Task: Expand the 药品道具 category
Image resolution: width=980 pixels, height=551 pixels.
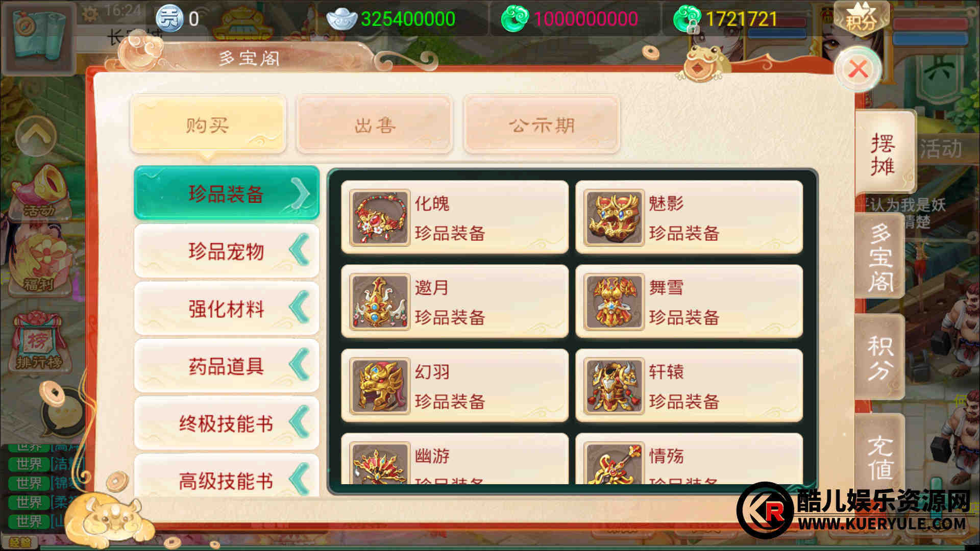Action: 227,366
